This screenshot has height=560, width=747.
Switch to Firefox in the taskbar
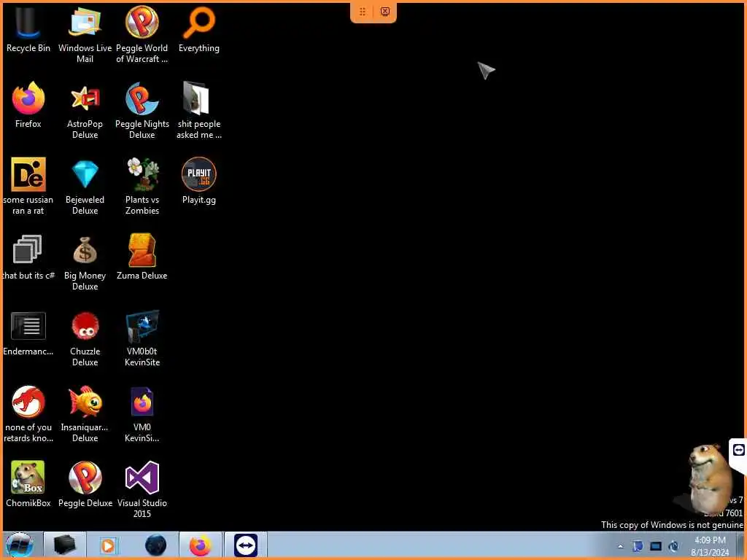tap(201, 545)
